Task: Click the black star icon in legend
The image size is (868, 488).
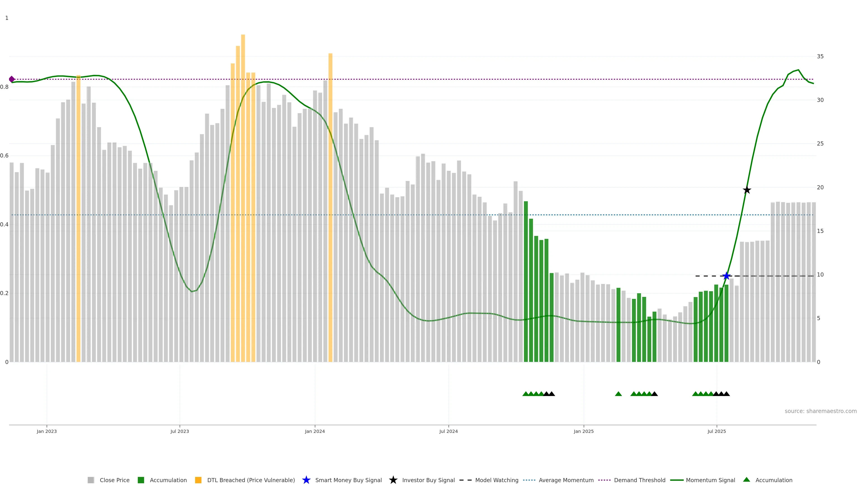Action: point(393,480)
